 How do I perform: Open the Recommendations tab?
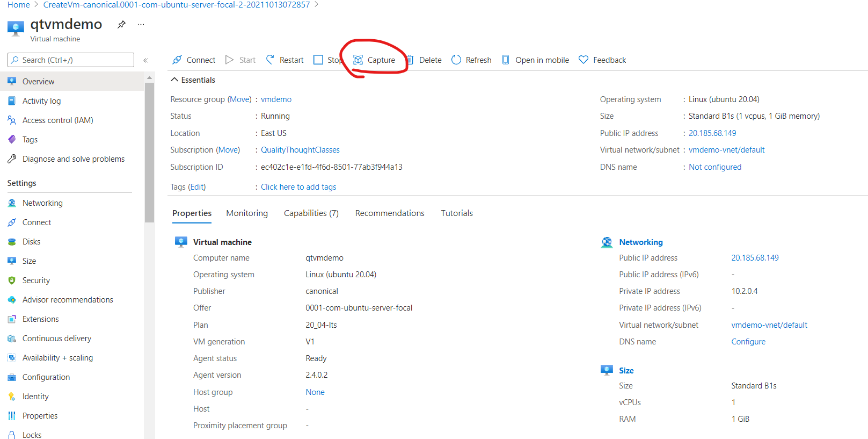pos(390,213)
